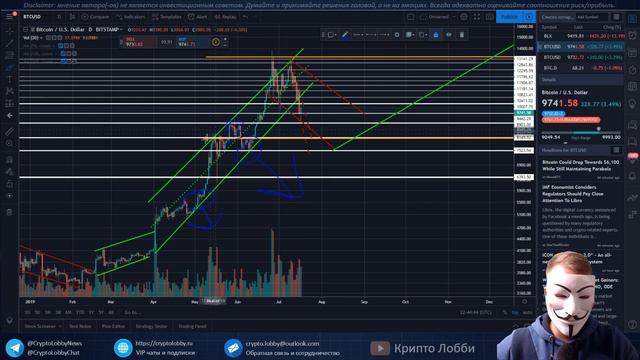The width and height of the screenshot is (640, 360).
Task: Open chart settings gear in top bar
Action: tap(464, 17)
